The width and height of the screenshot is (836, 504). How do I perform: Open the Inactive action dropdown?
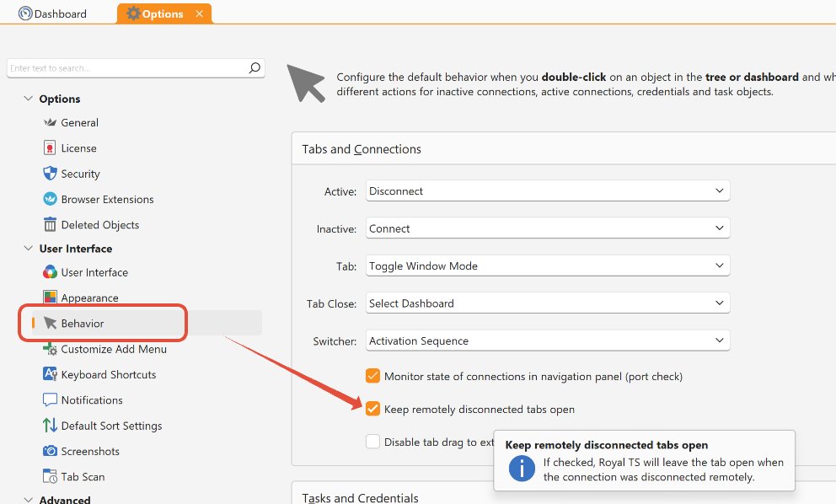548,228
